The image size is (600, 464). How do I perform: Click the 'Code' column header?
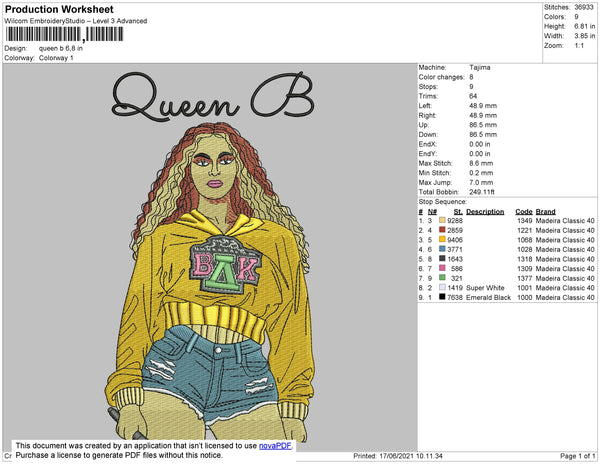pyautogui.click(x=524, y=212)
